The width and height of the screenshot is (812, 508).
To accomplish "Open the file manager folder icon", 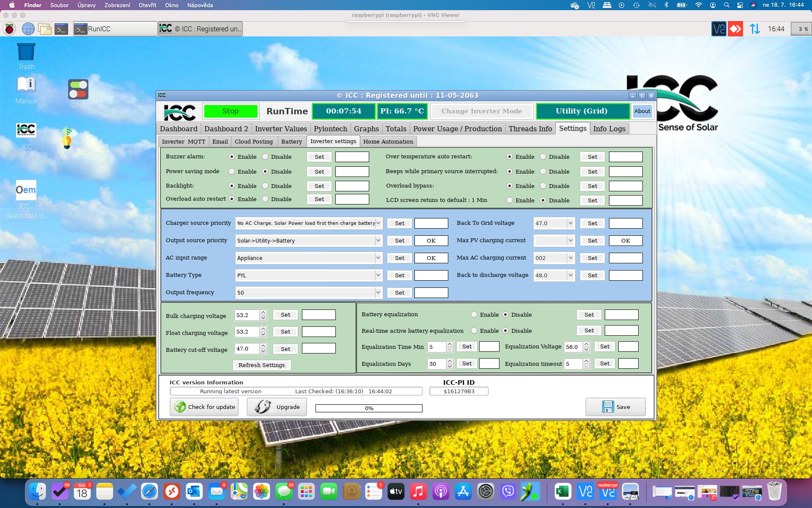I will click(x=45, y=29).
